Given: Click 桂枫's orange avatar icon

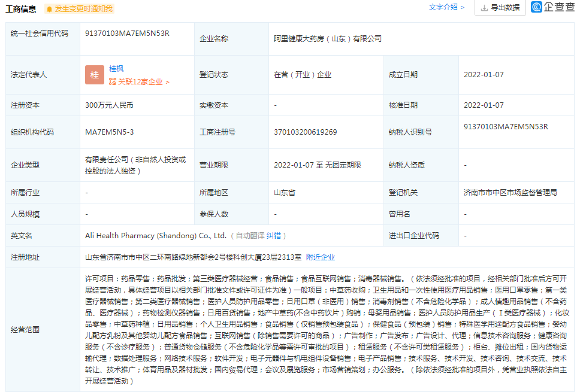Looking at the screenshot, I should coord(94,74).
